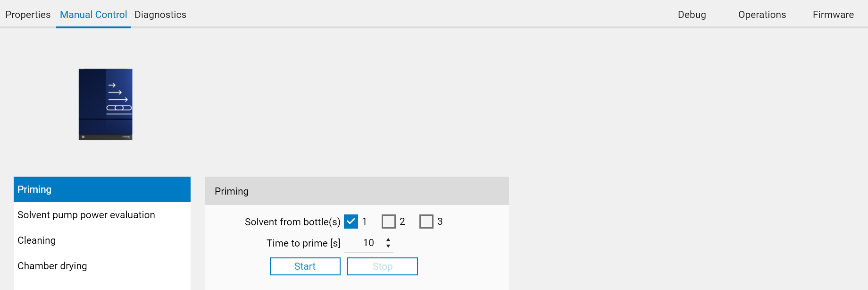Go to the Diagnostics tab

click(160, 15)
